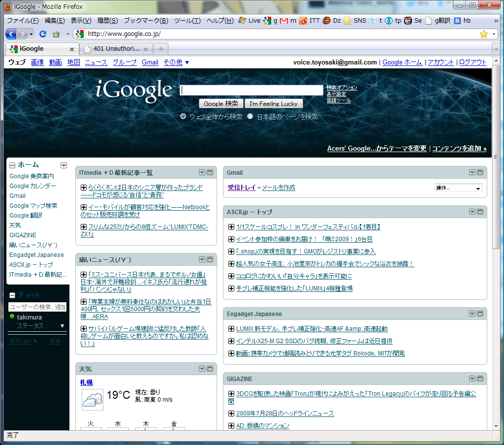Expand the その他 menu in the Google bar
504x445 pixels.
[x=176, y=63]
